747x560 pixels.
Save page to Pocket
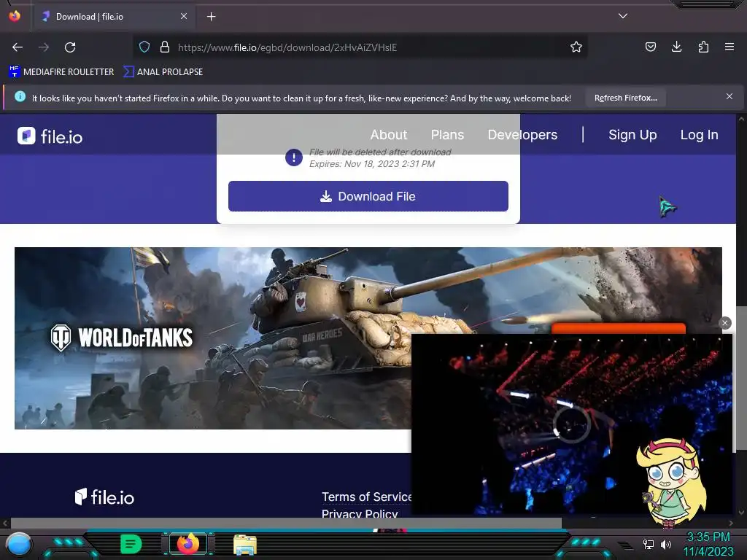tap(650, 47)
